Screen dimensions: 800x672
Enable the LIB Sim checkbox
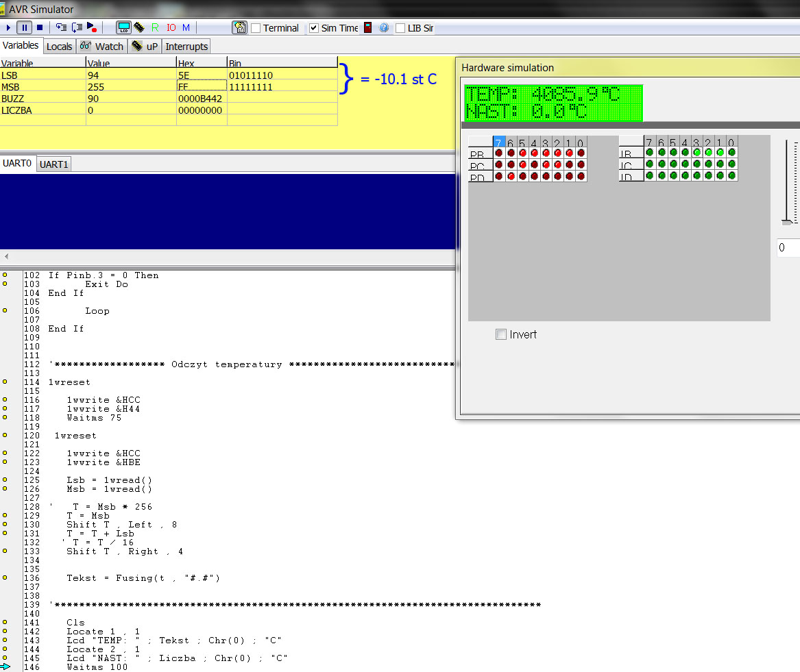pyautogui.click(x=400, y=28)
